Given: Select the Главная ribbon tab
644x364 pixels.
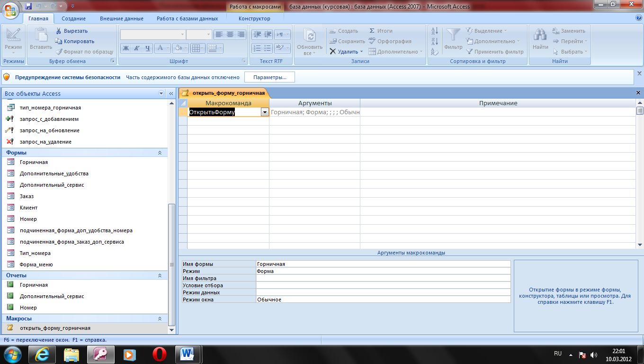Looking at the screenshot, I should 38,18.
